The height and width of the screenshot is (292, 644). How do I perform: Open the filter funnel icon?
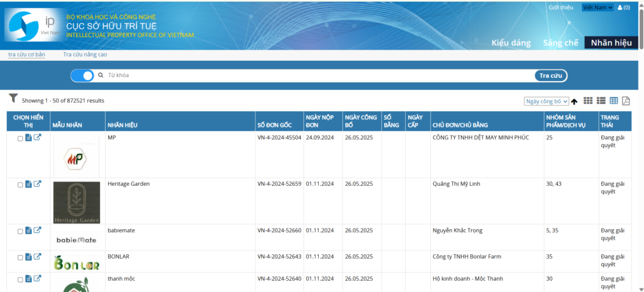pos(14,98)
